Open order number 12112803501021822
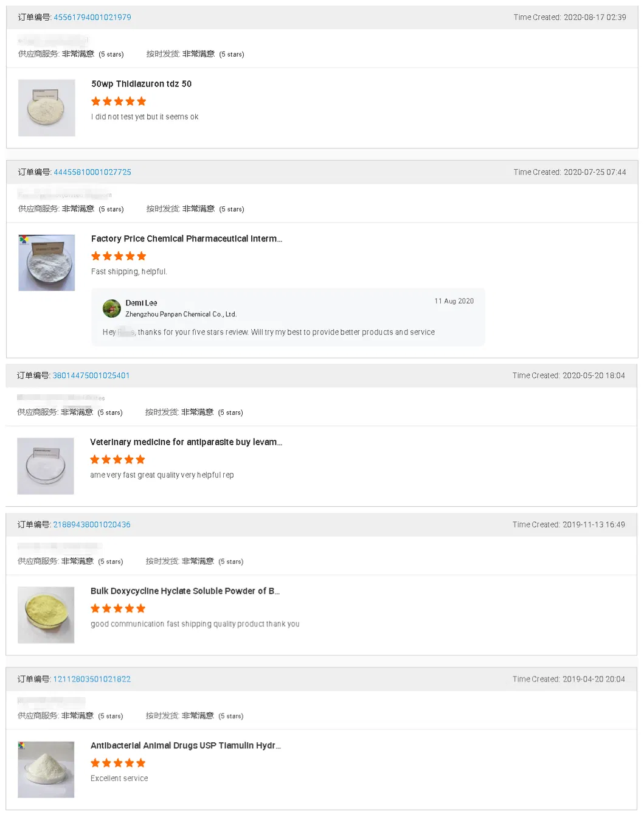 coord(92,679)
